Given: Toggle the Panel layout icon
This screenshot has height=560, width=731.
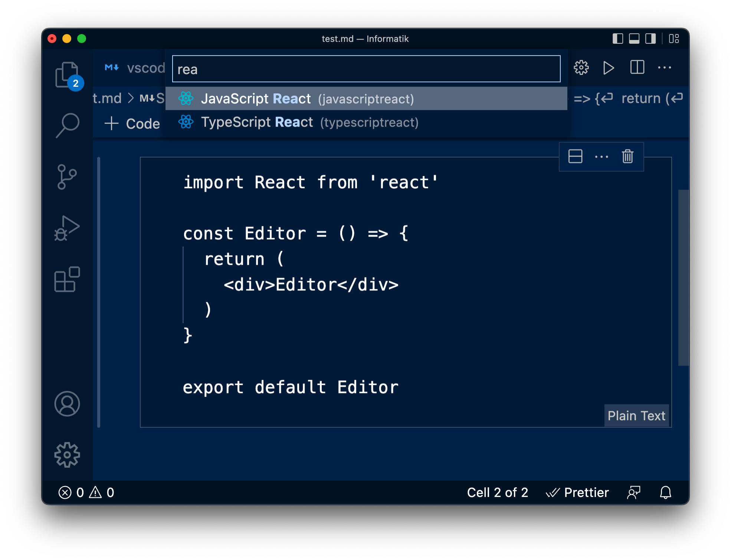Looking at the screenshot, I should pyautogui.click(x=634, y=39).
